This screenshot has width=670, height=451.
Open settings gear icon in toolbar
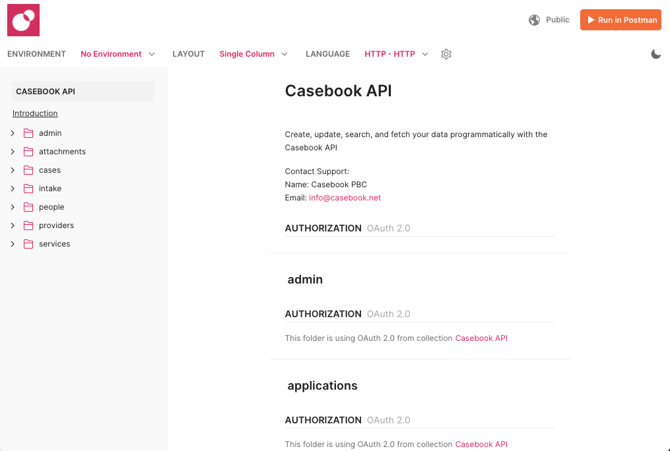(446, 54)
